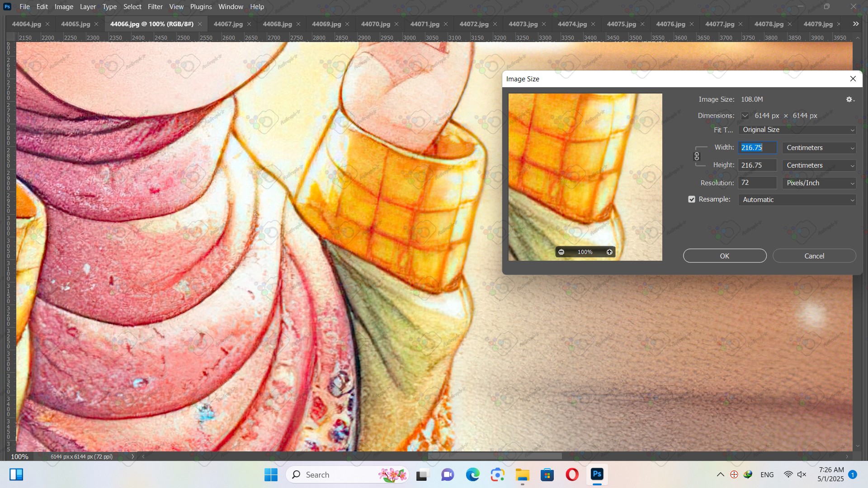This screenshot has width=868, height=488.
Task: Click the ENG language indicator
Action: [x=767, y=474]
